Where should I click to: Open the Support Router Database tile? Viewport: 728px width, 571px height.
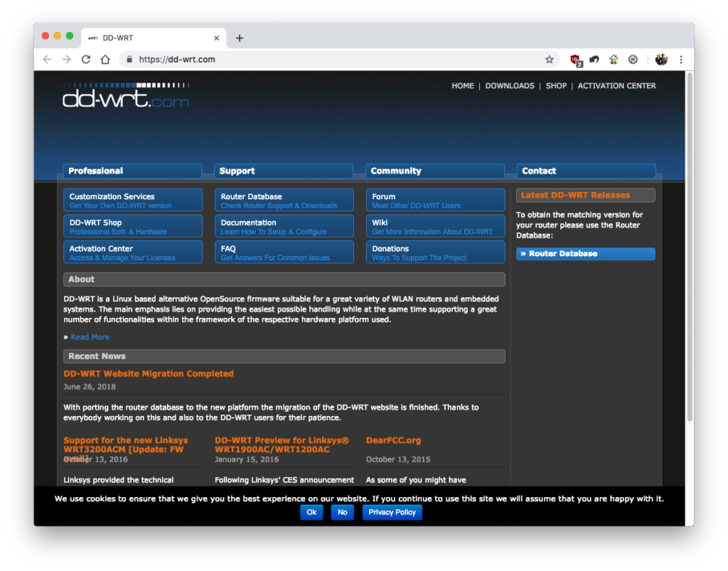[284, 200]
